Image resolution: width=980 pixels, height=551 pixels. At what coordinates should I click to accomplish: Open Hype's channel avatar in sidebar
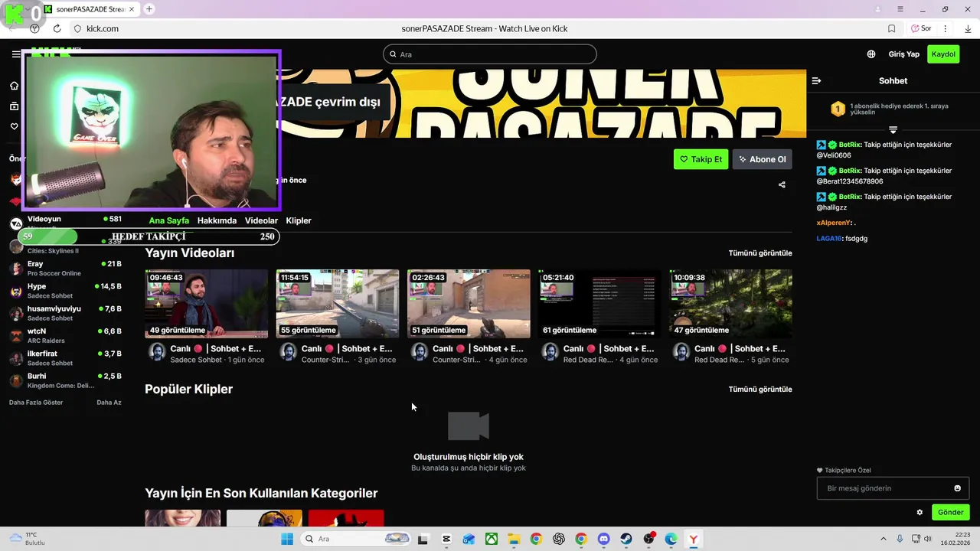(16, 291)
